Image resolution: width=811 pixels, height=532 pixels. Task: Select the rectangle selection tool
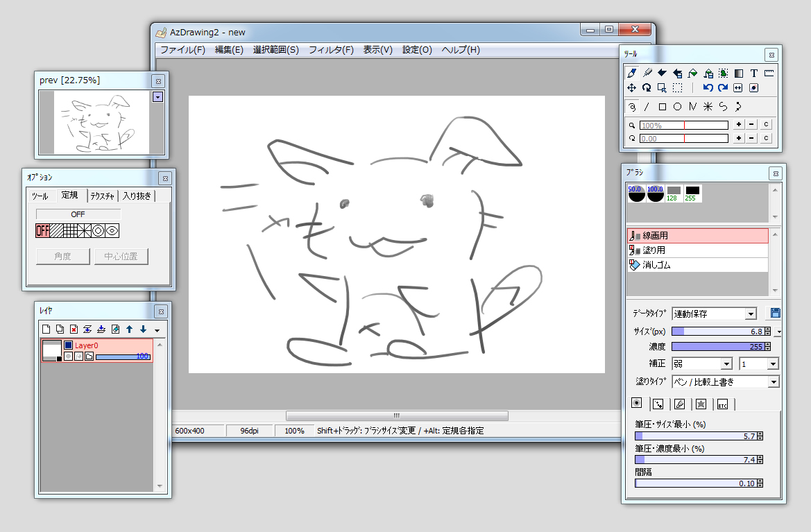(676, 87)
